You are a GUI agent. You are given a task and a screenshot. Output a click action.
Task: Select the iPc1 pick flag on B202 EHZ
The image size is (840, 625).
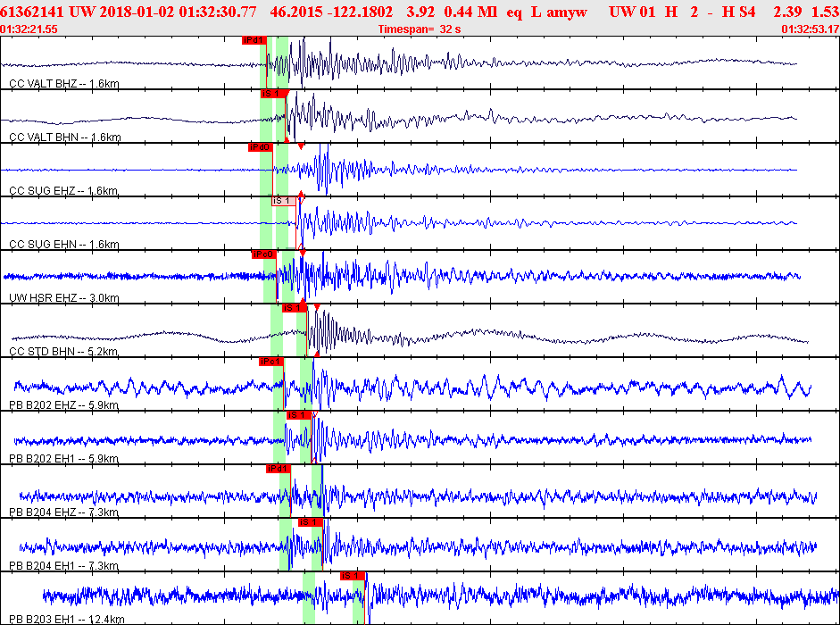point(271,362)
